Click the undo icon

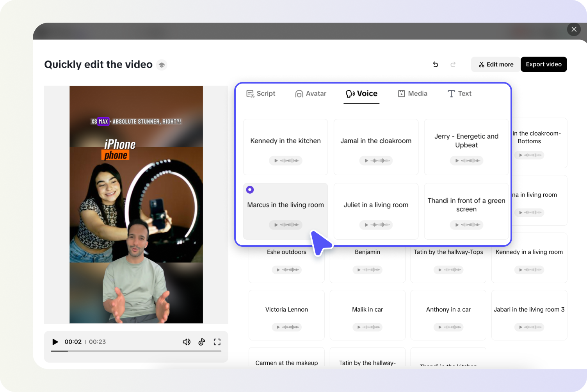(x=436, y=64)
